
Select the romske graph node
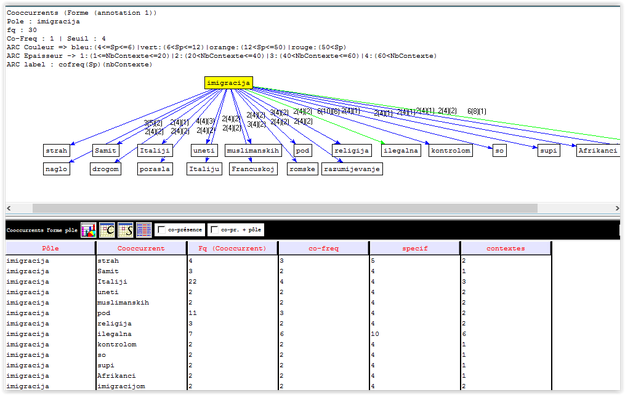point(303,169)
